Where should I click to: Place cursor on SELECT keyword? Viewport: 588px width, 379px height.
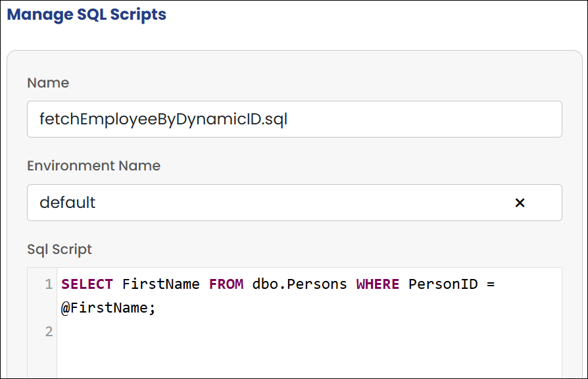87,284
